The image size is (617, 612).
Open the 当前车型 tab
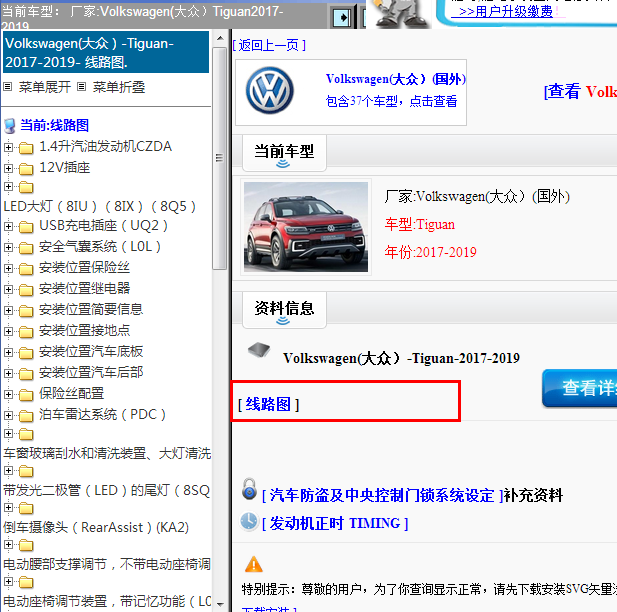(x=284, y=153)
